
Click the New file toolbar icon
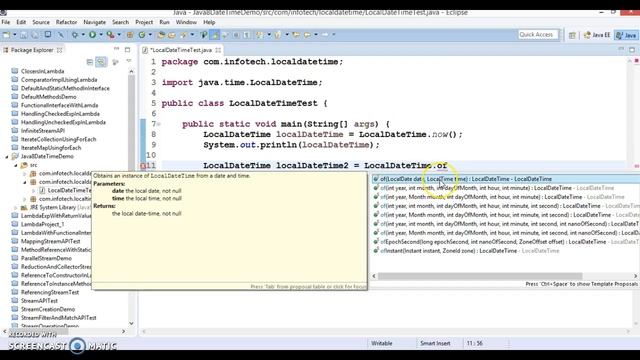click(x=7, y=35)
